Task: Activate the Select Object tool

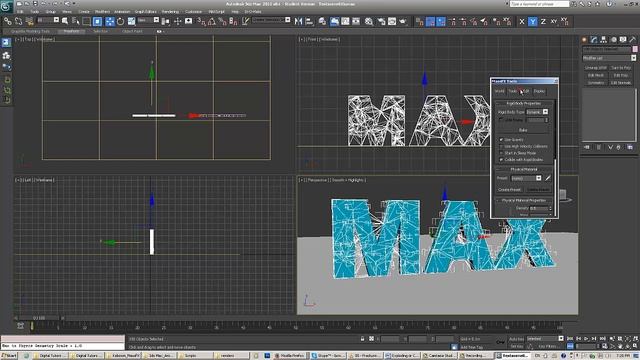Action: pos(65,21)
